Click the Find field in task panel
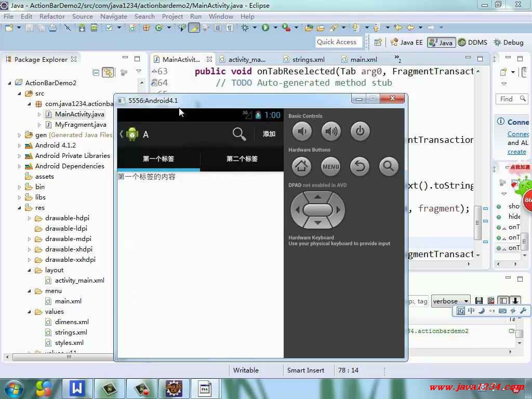 [x=511, y=99]
